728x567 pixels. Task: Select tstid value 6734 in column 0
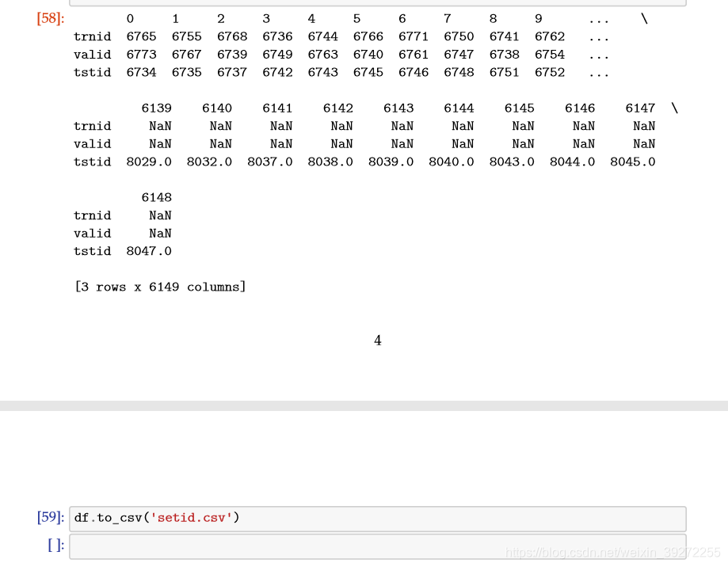[141, 72]
